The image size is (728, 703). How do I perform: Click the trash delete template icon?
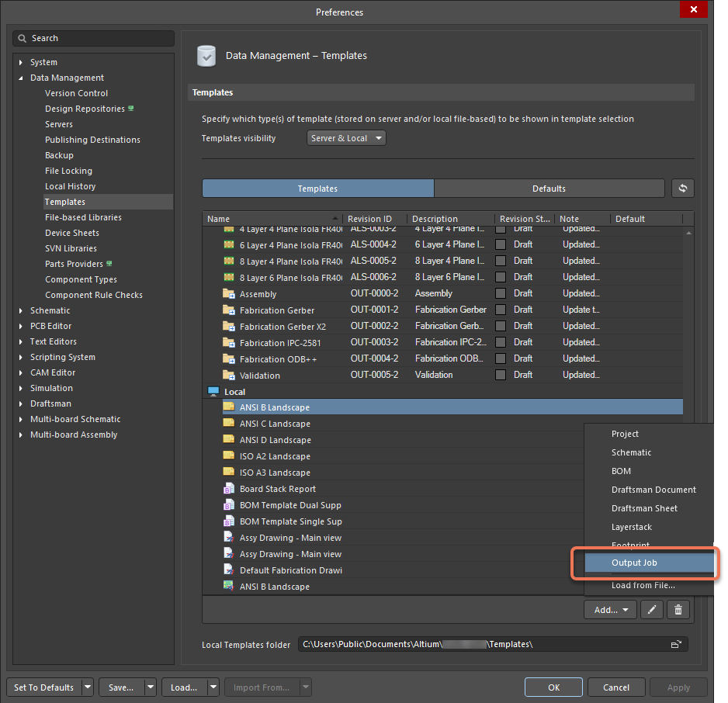pyautogui.click(x=678, y=610)
